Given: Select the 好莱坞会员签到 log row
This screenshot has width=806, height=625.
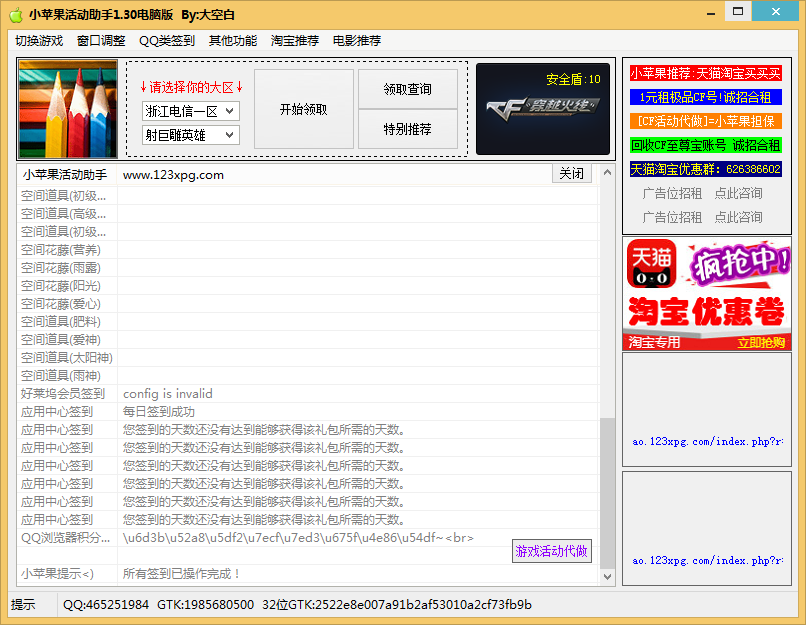Looking at the screenshot, I should tap(308, 394).
